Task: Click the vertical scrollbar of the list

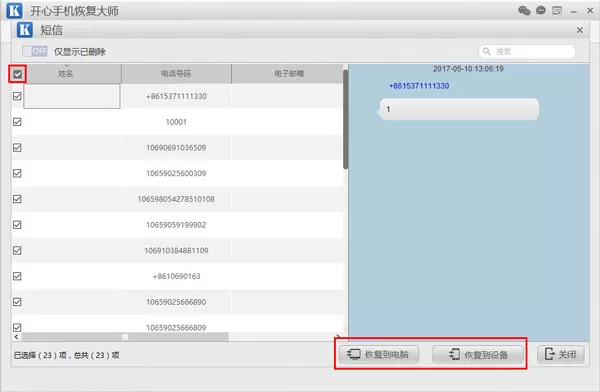Action: click(x=346, y=119)
